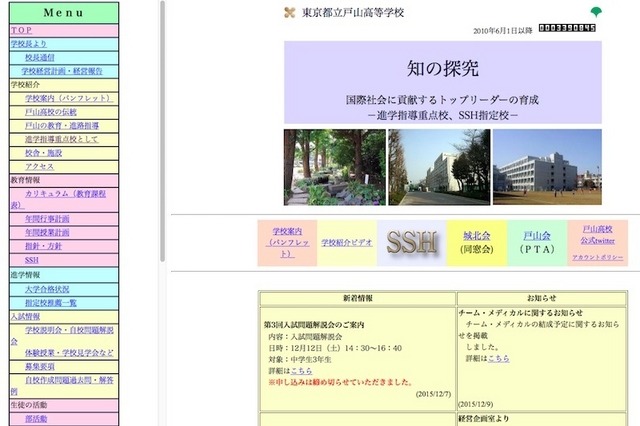Open SSH link in sidebar menu

pyautogui.click(x=31, y=260)
